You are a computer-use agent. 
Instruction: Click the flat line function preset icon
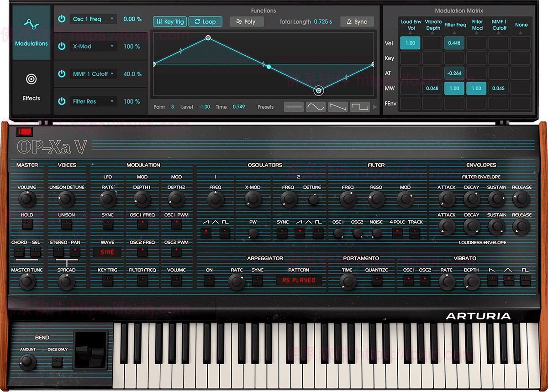[293, 106]
